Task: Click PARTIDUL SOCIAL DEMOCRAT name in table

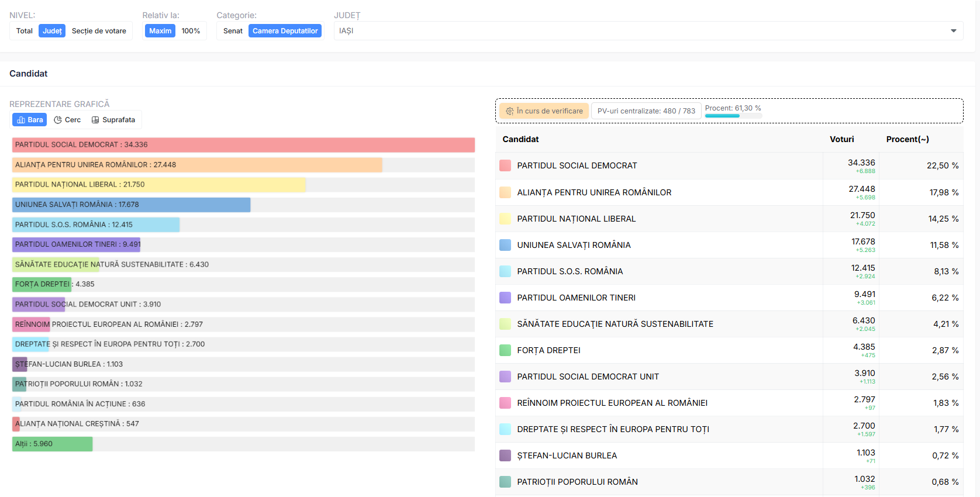Action: click(x=577, y=165)
